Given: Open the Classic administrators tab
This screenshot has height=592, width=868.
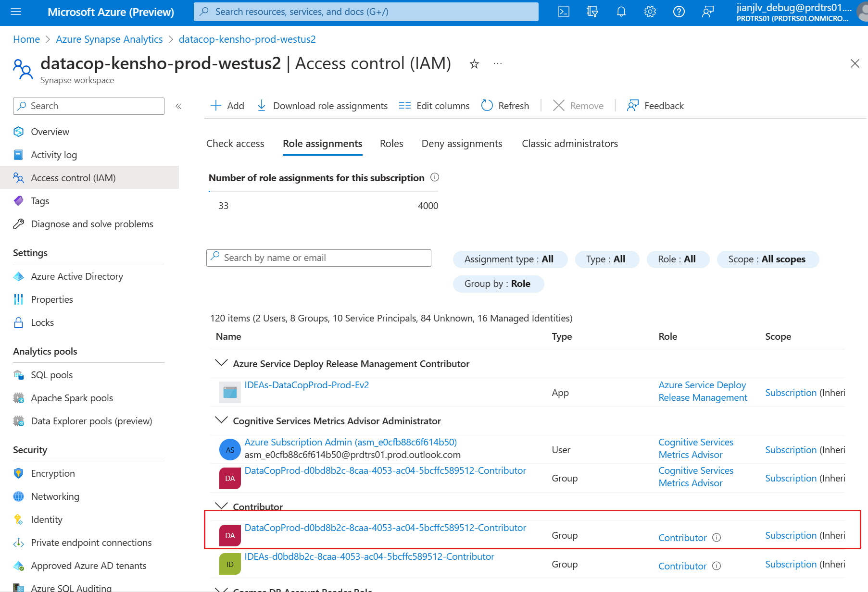Looking at the screenshot, I should (x=570, y=144).
